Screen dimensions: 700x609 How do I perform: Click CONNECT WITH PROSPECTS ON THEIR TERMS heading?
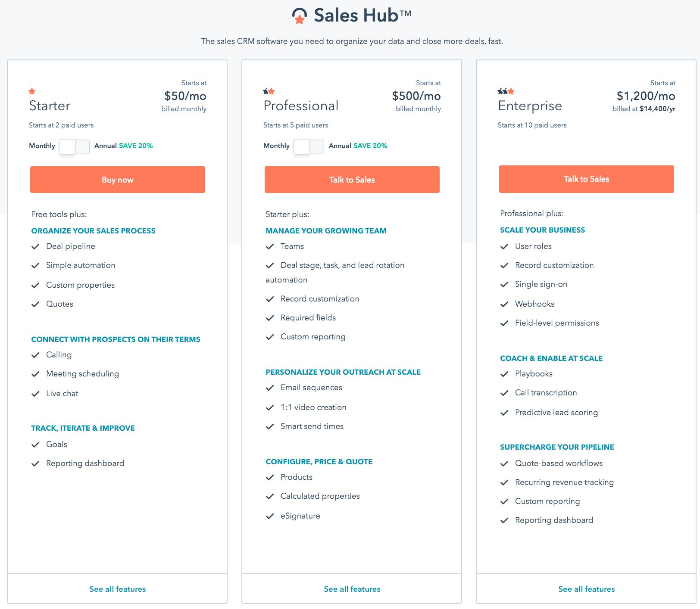tap(116, 339)
